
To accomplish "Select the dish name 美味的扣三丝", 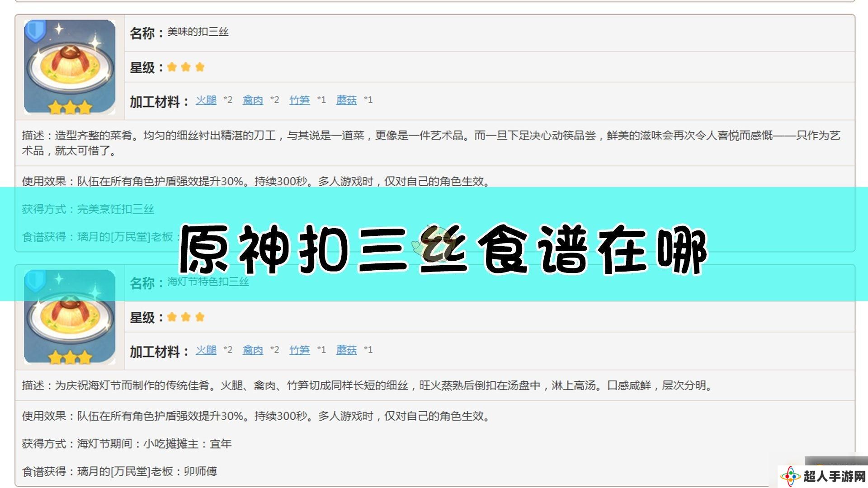I will 198,32.
